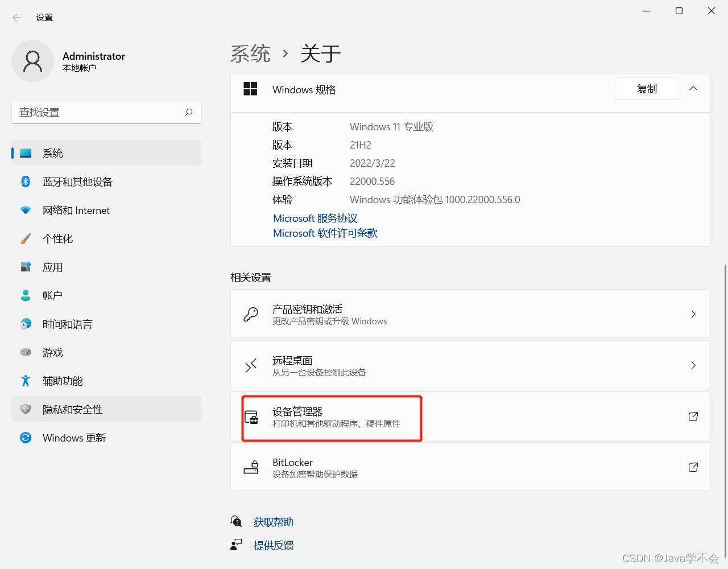728x569 pixels.
Task: Click the Gaming controller icon
Action: (26, 352)
